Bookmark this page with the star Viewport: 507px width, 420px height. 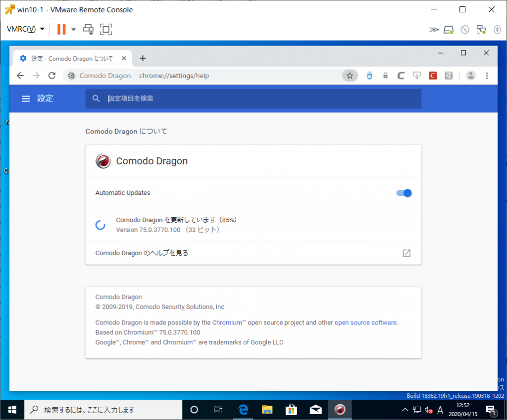[x=350, y=76]
